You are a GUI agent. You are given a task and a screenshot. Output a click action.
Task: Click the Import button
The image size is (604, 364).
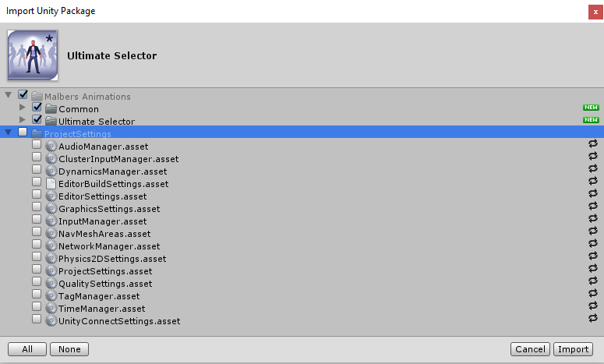[x=573, y=349]
